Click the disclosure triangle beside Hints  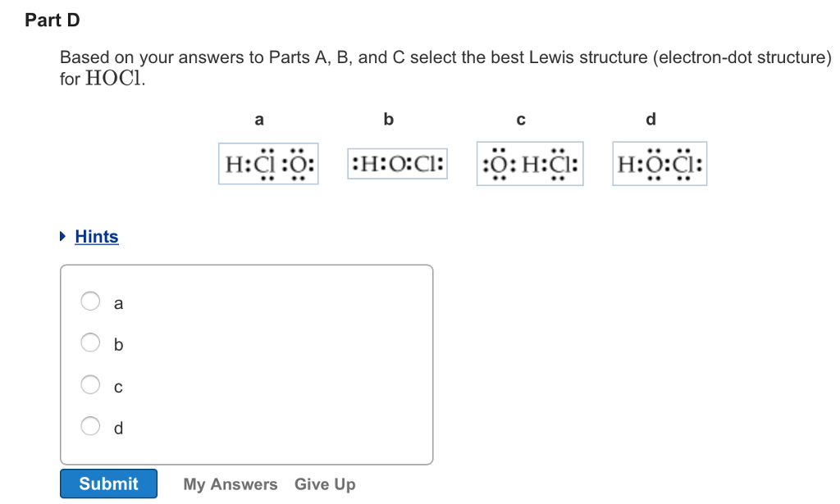[62, 235]
